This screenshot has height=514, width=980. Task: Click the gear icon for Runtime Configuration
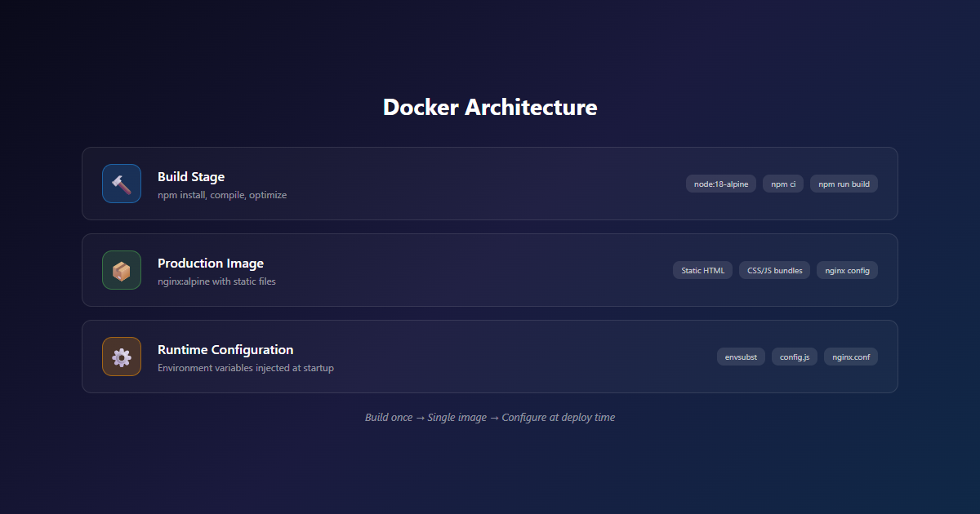122,357
